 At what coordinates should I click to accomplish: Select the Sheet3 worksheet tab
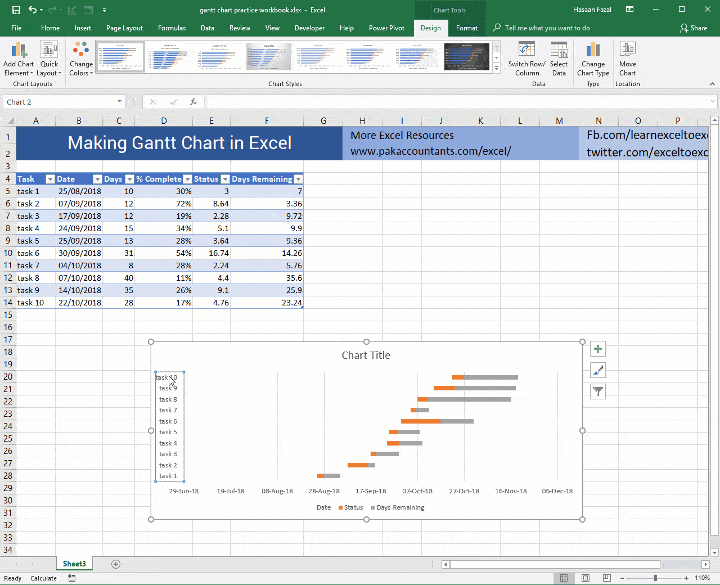pyautogui.click(x=74, y=564)
